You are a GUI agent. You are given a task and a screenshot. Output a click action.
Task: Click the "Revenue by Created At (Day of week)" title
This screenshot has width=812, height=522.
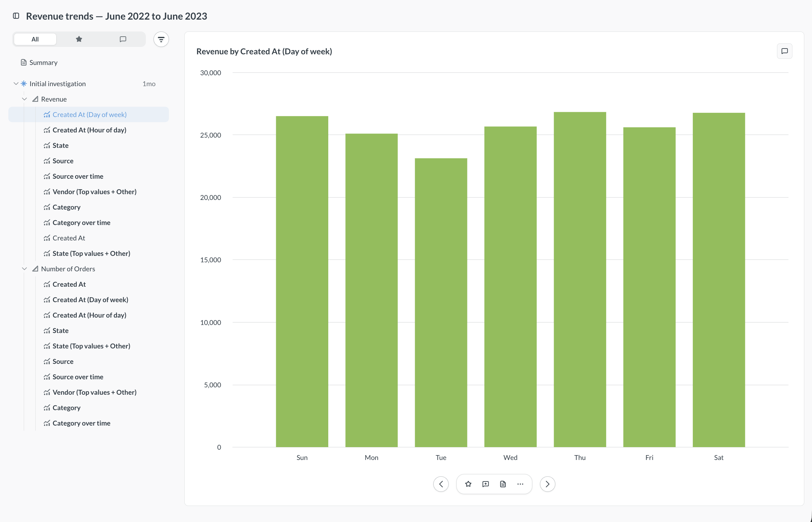(264, 51)
